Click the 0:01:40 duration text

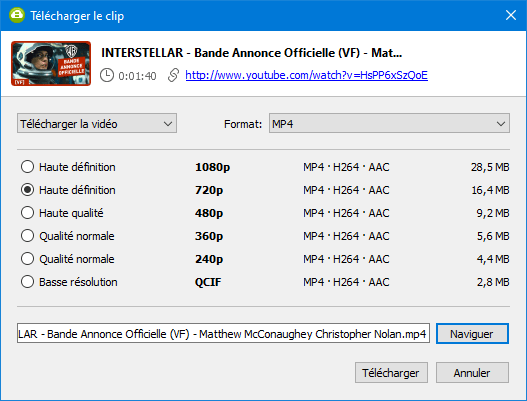click(x=137, y=76)
